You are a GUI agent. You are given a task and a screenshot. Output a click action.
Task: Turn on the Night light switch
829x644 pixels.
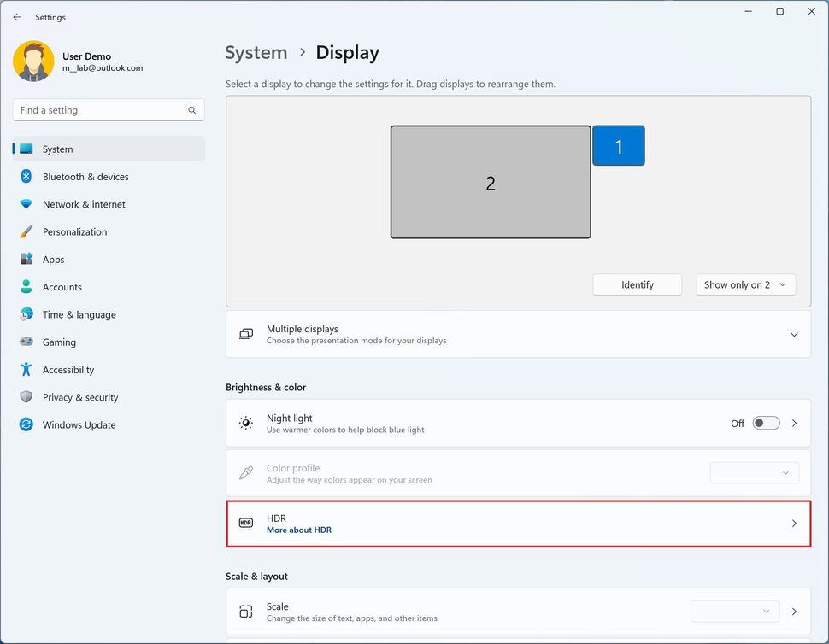click(766, 423)
